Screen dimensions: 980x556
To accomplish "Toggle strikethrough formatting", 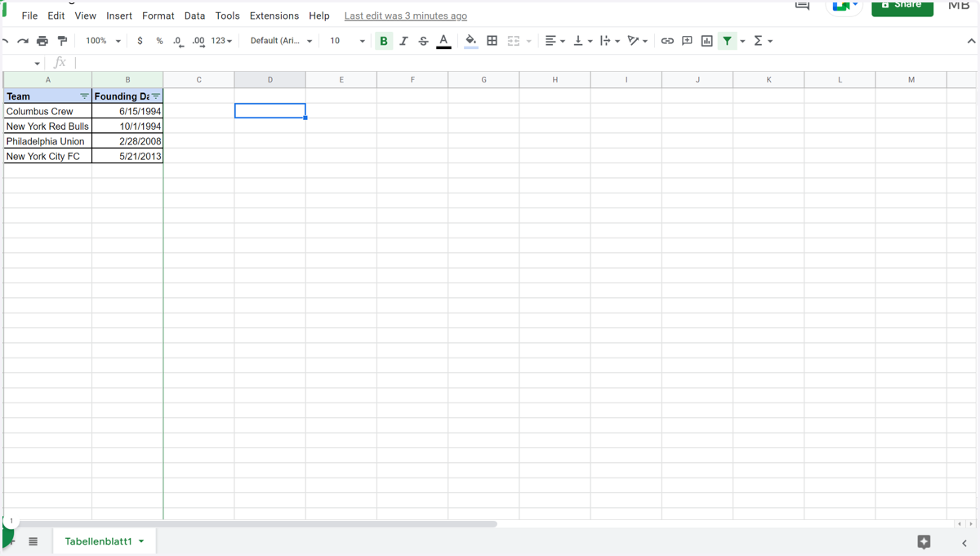I will tap(423, 41).
